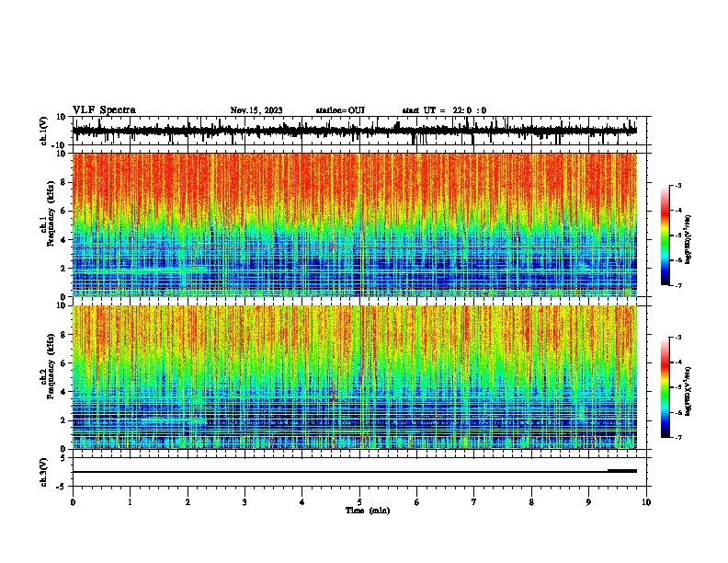Image resolution: width=728 pixels, height=563 pixels.
Task: Click the ch.2 spectrogram color scale bar
Action: point(665,387)
